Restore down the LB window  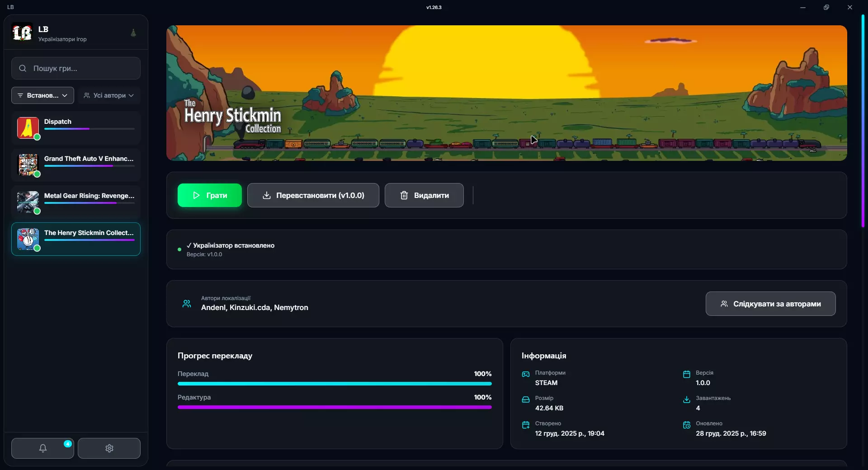pyautogui.click(x=826, y=7)
